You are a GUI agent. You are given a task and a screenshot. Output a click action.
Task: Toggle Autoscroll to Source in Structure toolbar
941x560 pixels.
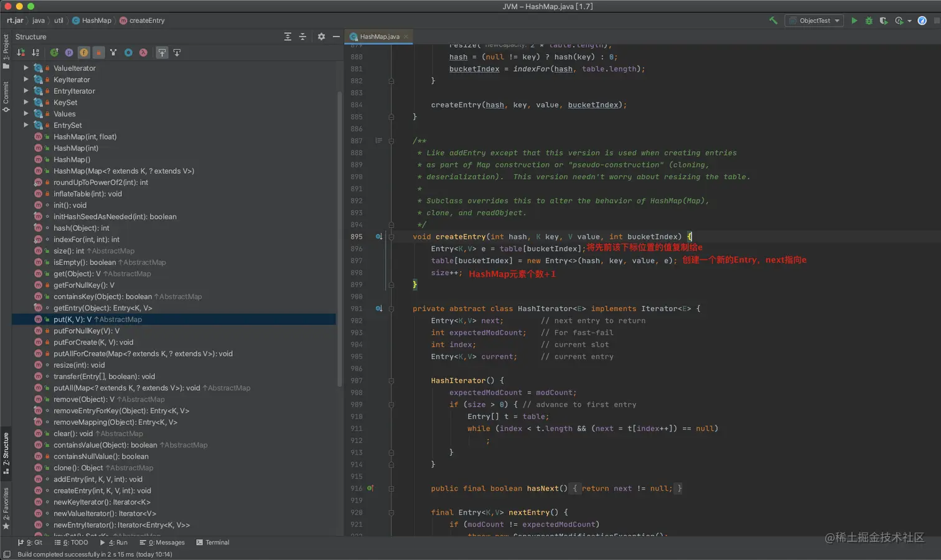click(x=162, y=53)
